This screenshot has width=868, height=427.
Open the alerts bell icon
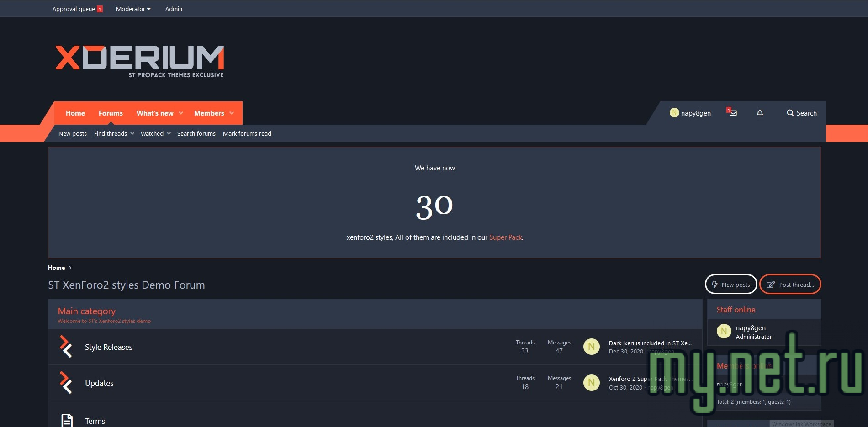tap(760, 113)
